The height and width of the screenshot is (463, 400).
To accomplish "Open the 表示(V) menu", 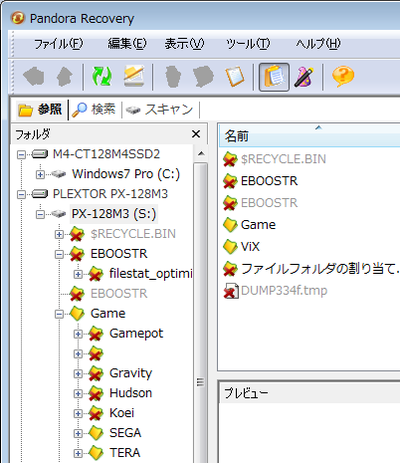I will [x=184, y=44].
